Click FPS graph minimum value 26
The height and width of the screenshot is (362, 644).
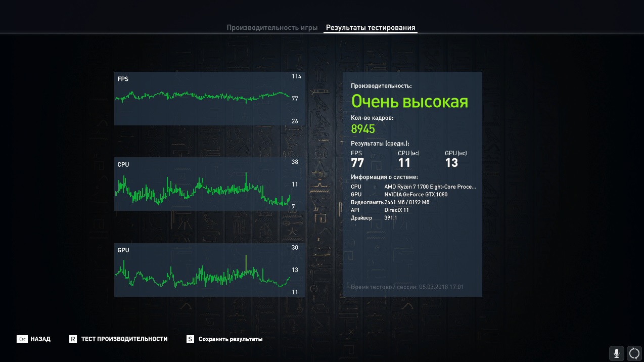tap(295, 121)
